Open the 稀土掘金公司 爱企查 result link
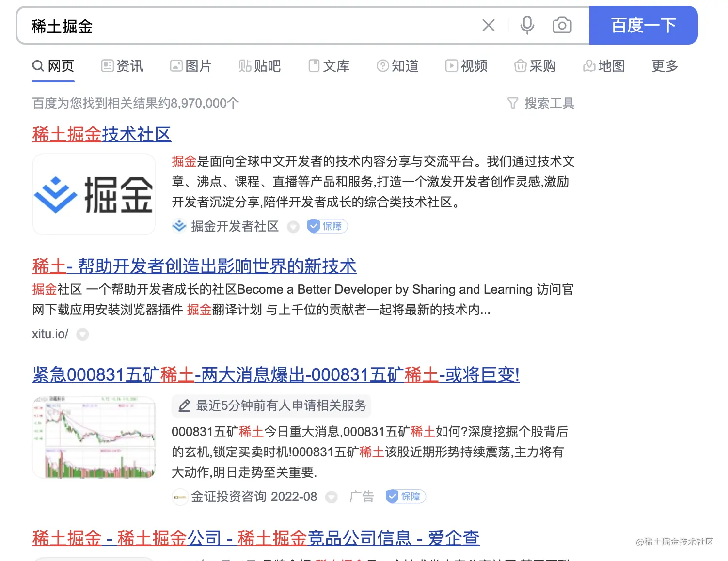 (x=256, y=538)
